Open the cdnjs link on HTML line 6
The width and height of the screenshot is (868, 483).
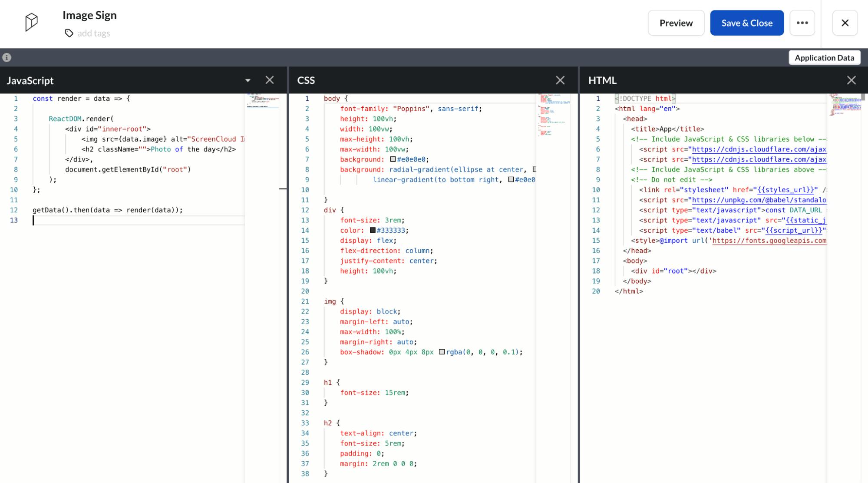pyautogui.click(x=759, y=149)
